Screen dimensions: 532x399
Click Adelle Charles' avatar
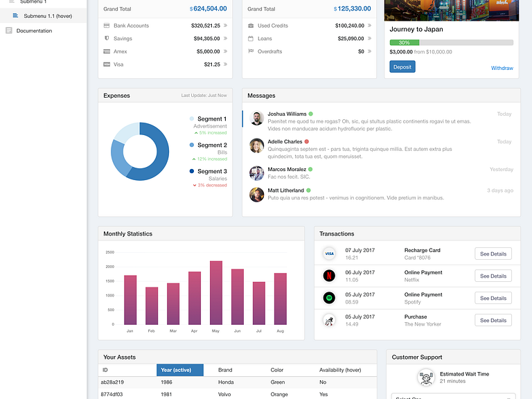(x=256, y=145)
